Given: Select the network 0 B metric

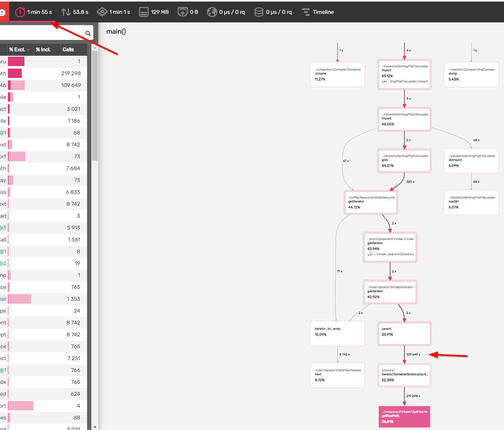Looking at the screenshot, I should pos(188,12).
